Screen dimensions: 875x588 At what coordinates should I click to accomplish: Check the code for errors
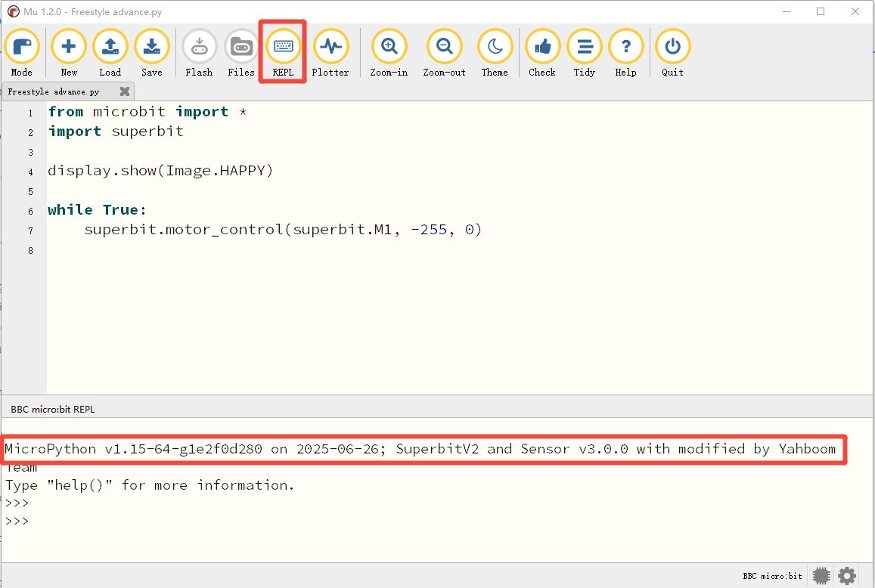point(541,53)
